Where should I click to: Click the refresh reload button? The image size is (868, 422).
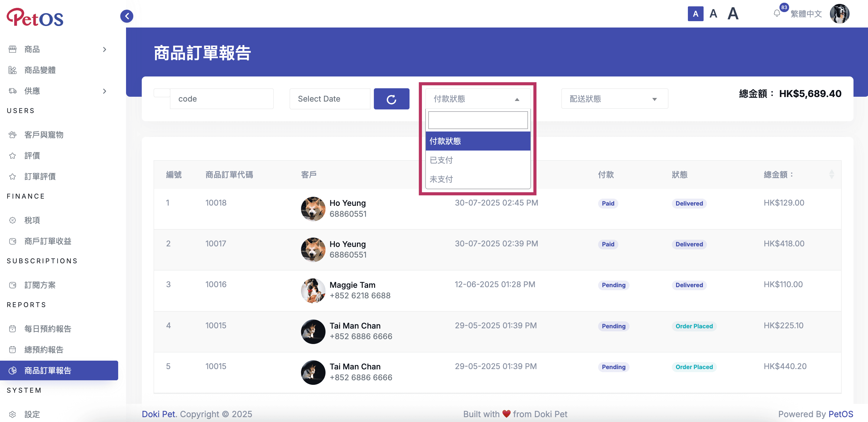tap(392, 99)
